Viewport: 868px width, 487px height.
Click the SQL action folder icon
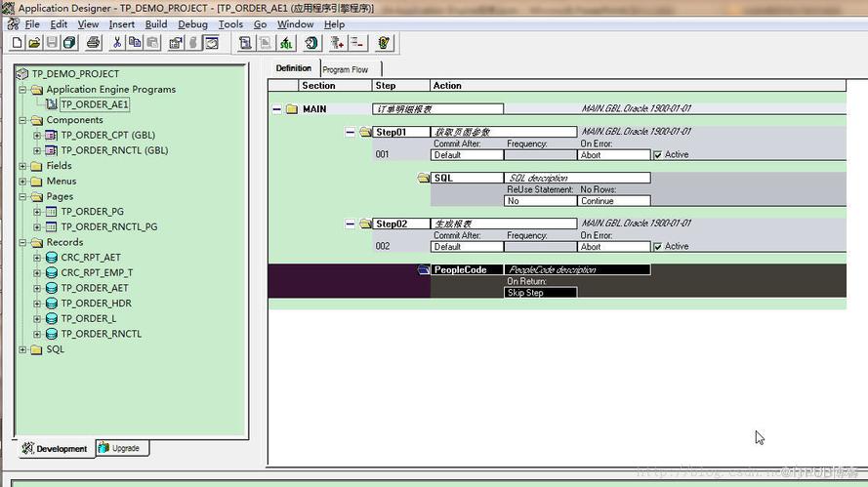[x=424, y=179]
